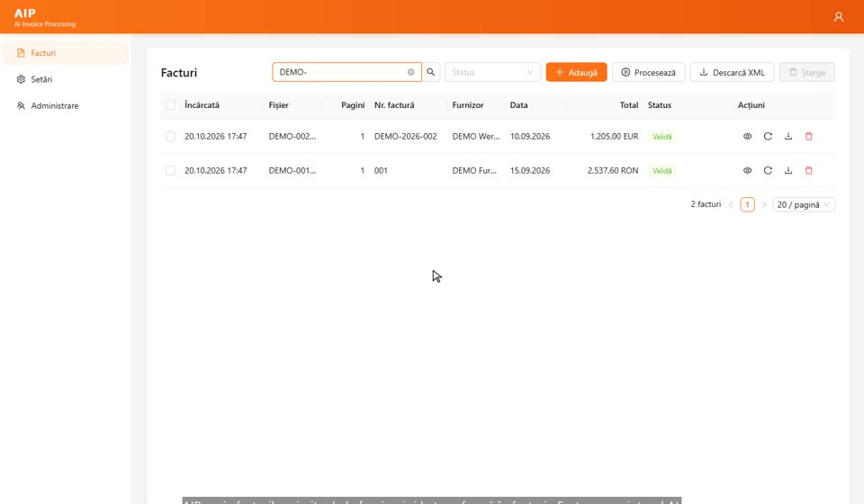864x504 pixels.
Task: Go to previous page arrow
Action: (731, 204)
